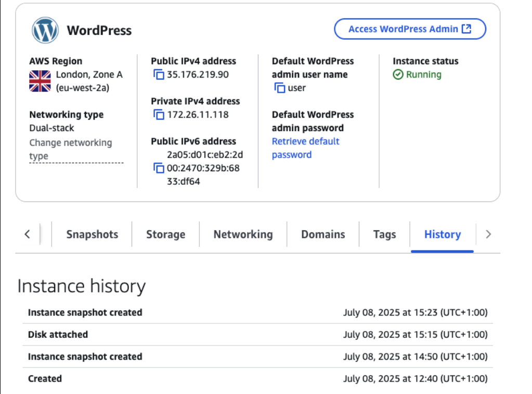The width and height of the screenshot is (532, 394).
Task: Show more tabs with right chevron
Action: click(x=488, y=234)
